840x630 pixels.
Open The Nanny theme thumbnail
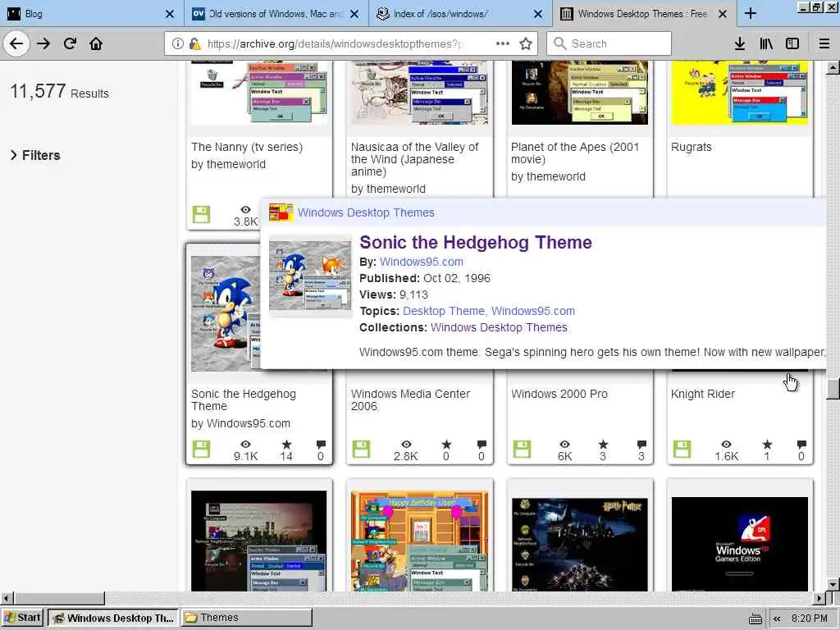point(258,92)
